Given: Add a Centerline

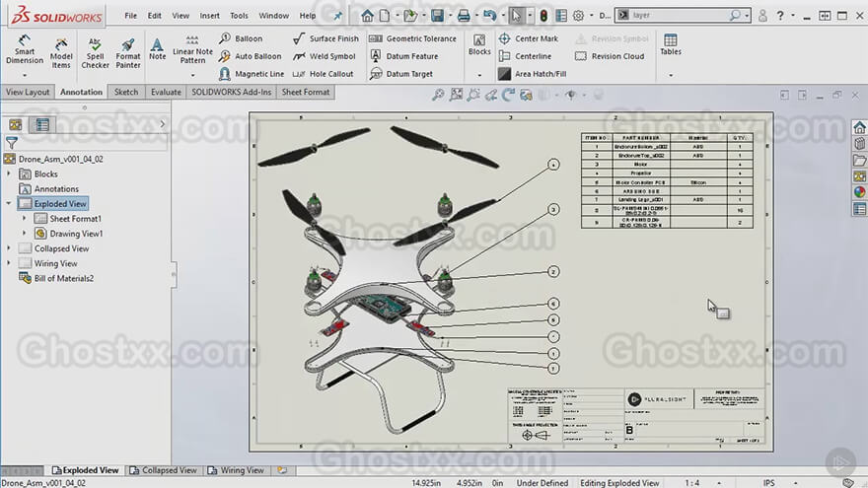Looking at the screenshot, I should tap(525, 56).
